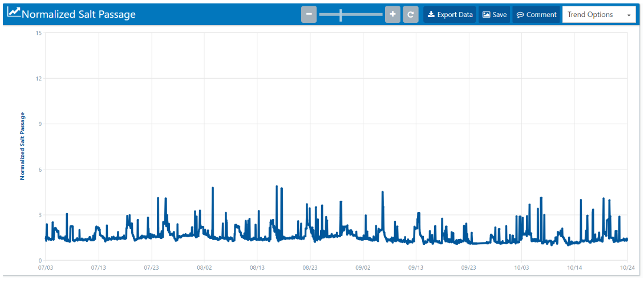
Task: Click the vertical Normalized Salt Passage axis label
Action: click(23, 147)
